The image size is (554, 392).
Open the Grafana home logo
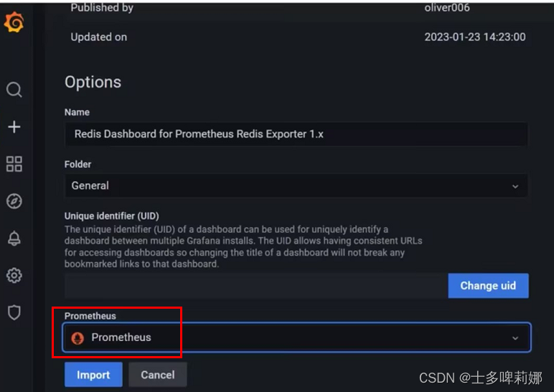pyautogui.click(x=14, y=22)
